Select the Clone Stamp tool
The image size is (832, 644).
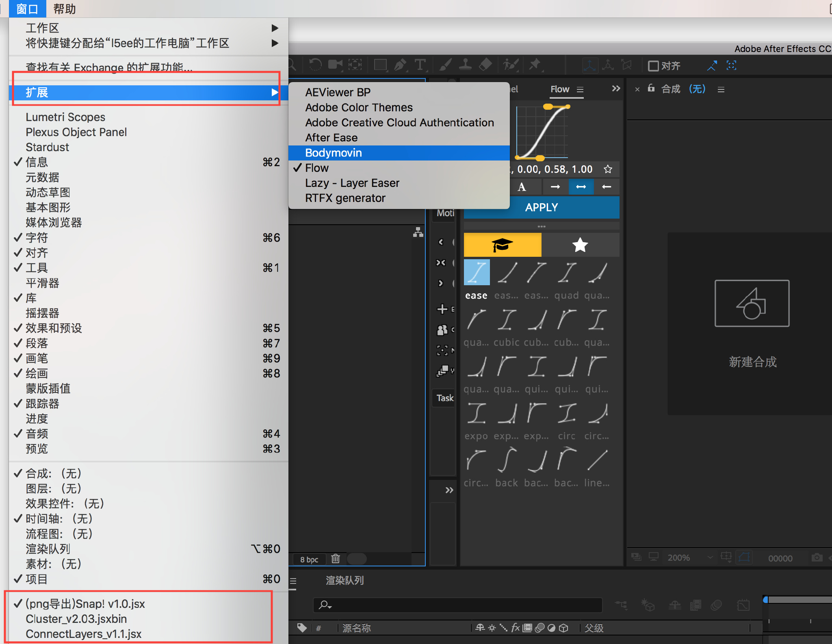tap(465, 65)
